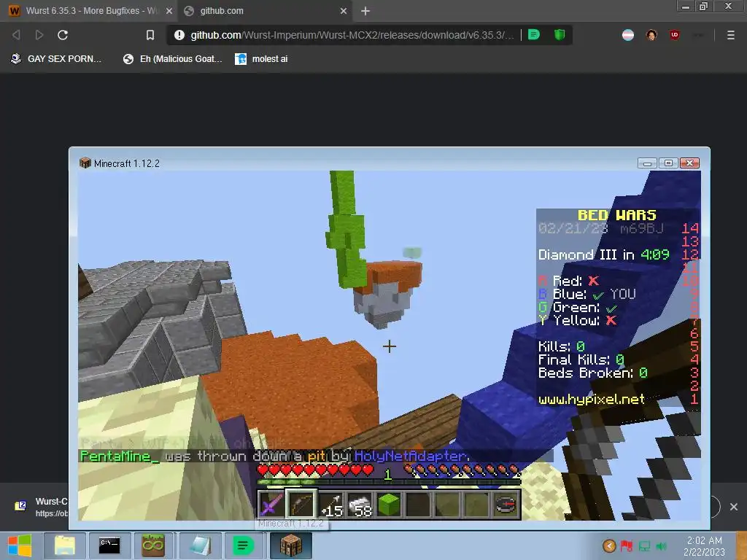Select the iron ingot slot with 58
This screenshot has height=560, width=747.
point(360,505)
